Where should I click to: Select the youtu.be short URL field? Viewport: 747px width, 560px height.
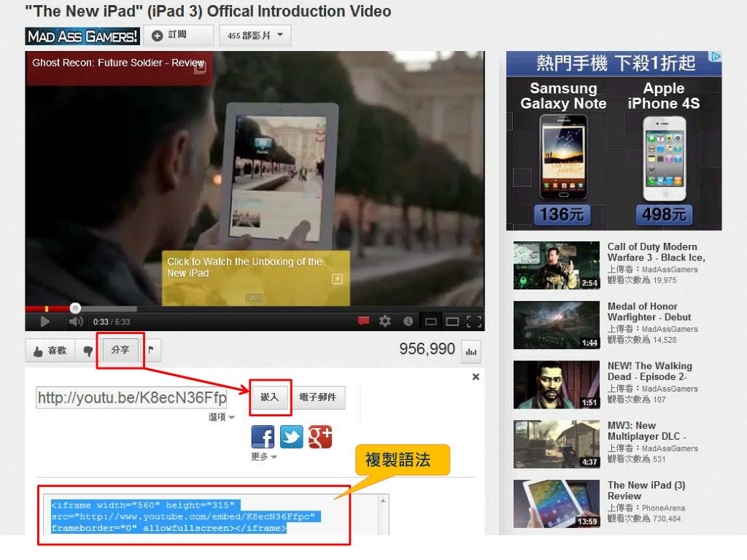click(131, 397)
